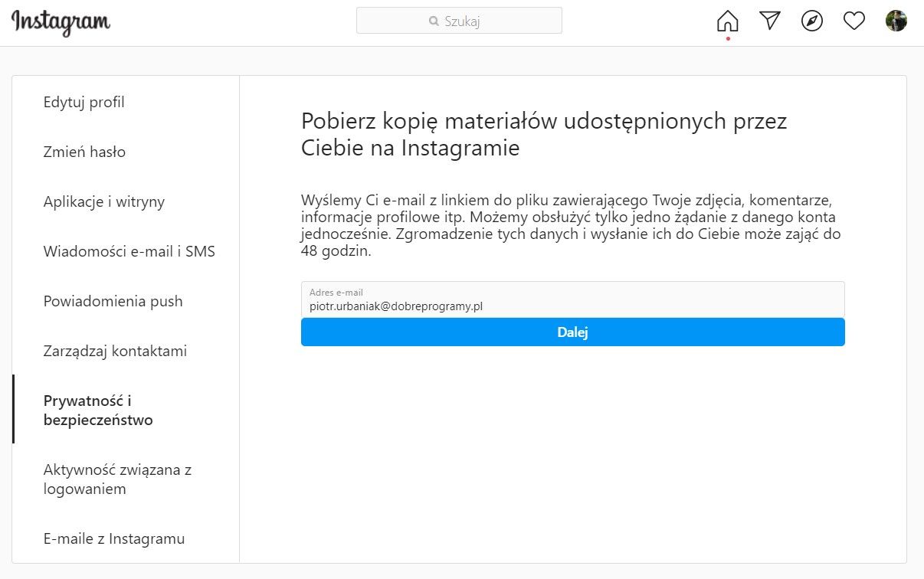Open Edytuj profil settings section
The width and height of the screenshot is (924, 579).
tap(84, 102)
